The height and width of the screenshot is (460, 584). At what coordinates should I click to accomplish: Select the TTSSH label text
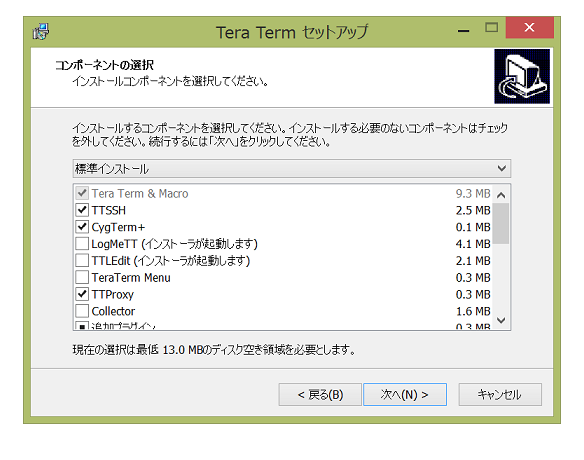point(109,210)
